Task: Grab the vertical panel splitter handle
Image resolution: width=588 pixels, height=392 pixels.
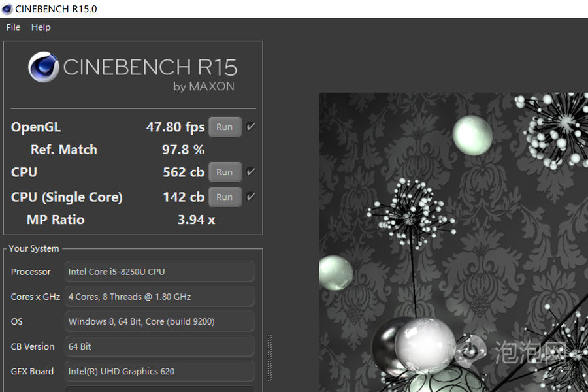Action: click(270, 357)
